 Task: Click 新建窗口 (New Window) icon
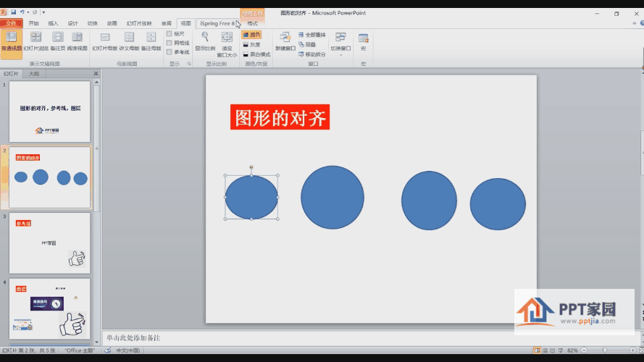[285, 38]
